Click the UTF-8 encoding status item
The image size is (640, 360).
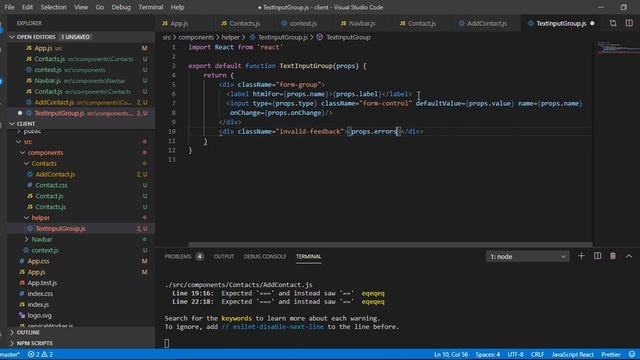pyautogui.click(x=516, y=355)
